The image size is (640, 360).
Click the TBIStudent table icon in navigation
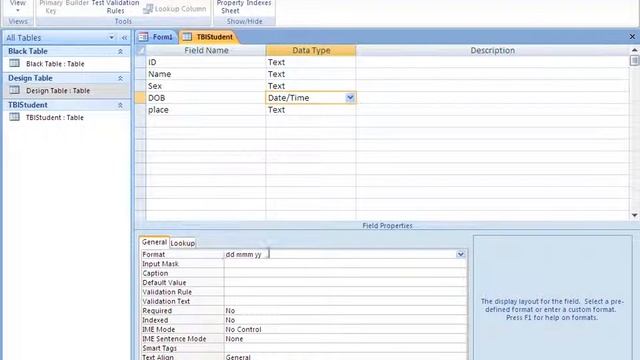coord(14,117)
